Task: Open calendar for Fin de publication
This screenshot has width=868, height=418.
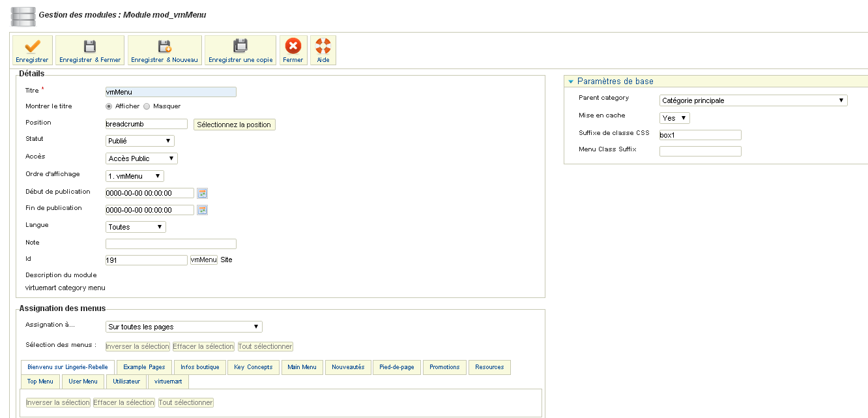Action: click(202, 210)
